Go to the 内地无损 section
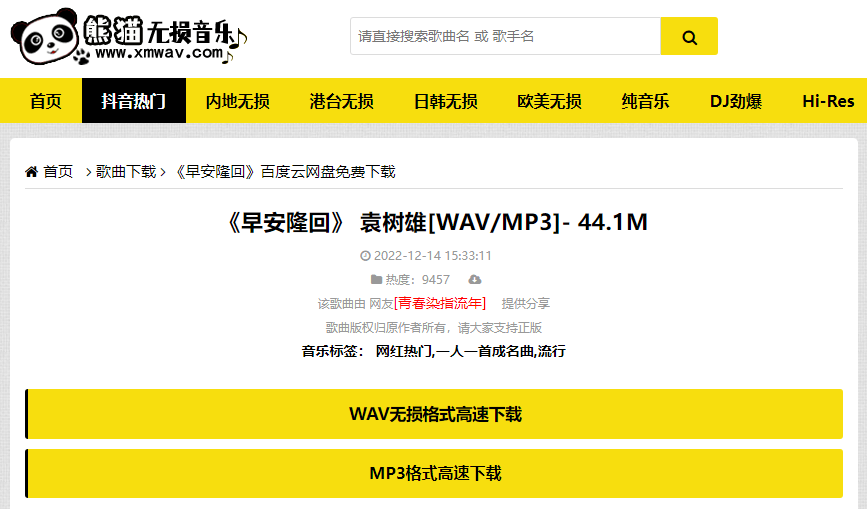Screen dimensions: 867x509 click(238, 101)
